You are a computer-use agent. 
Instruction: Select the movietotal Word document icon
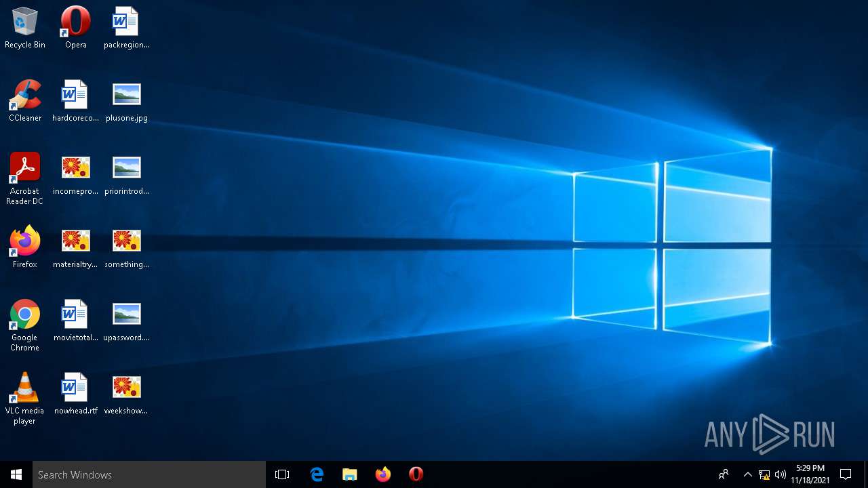click(x=76, y=321)
